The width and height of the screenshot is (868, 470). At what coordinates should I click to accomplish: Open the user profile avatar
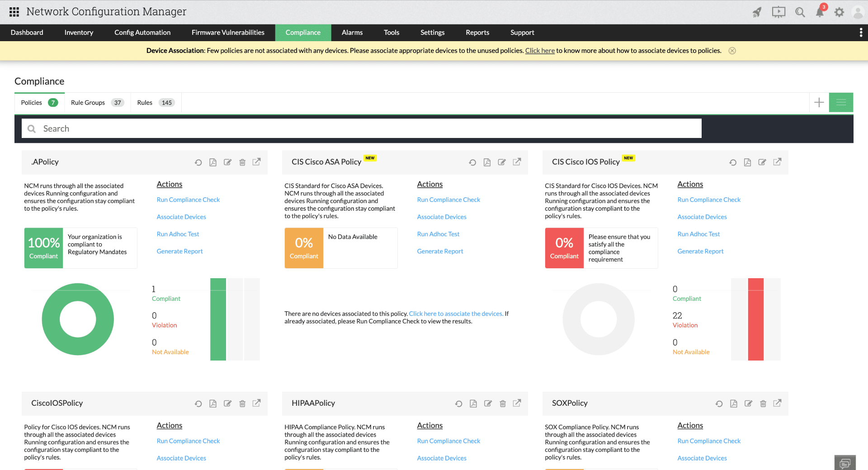858,12
